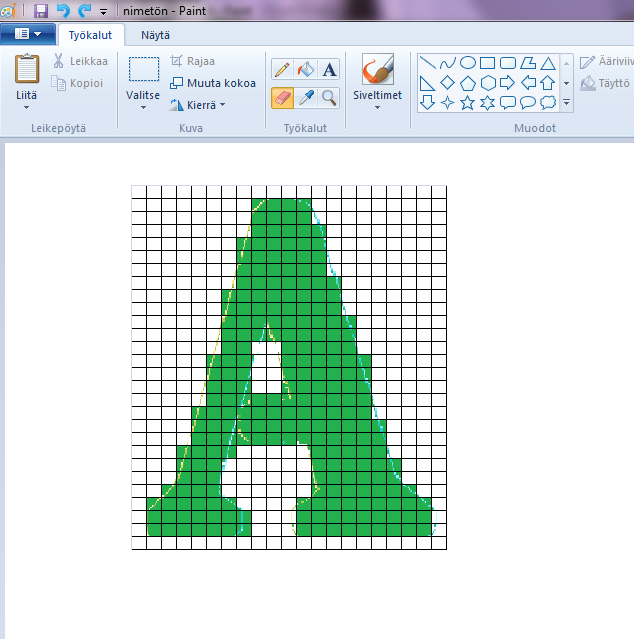Select the Five-point star shape
This screenshot has height=639, width=634.
[467, 102]
